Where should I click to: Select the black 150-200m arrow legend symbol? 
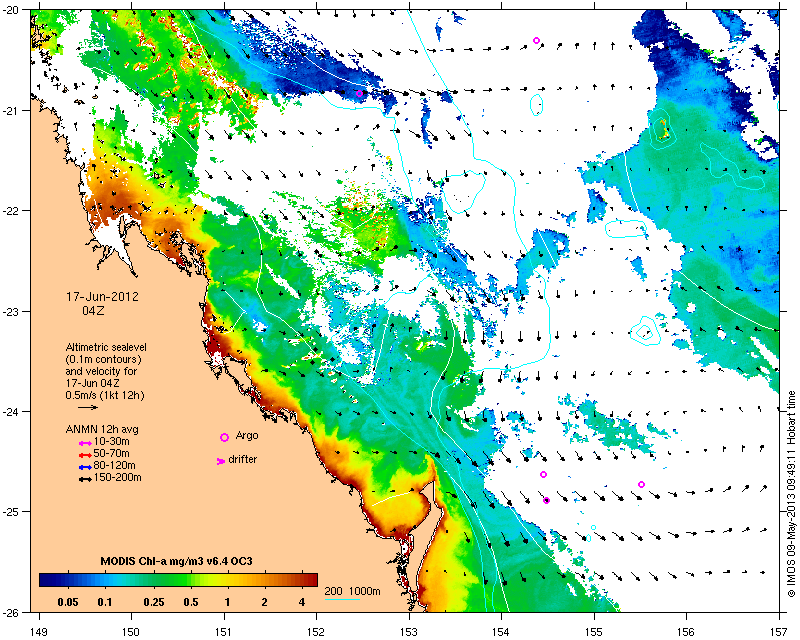click(x=85, y=479)
